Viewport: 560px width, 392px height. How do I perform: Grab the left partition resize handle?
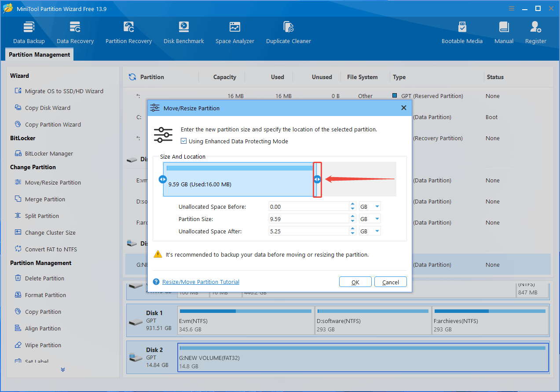coord(163,179)
